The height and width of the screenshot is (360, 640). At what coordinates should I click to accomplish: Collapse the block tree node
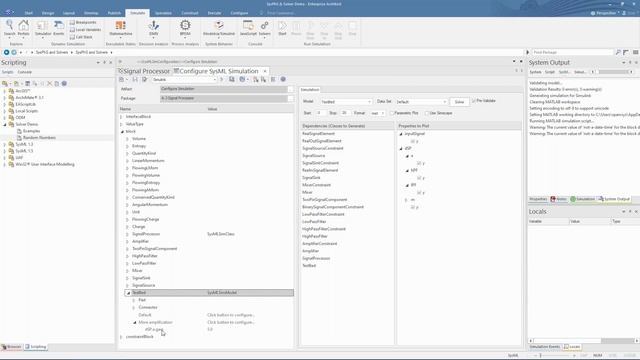pyautogui.click(x=122, y=131)
